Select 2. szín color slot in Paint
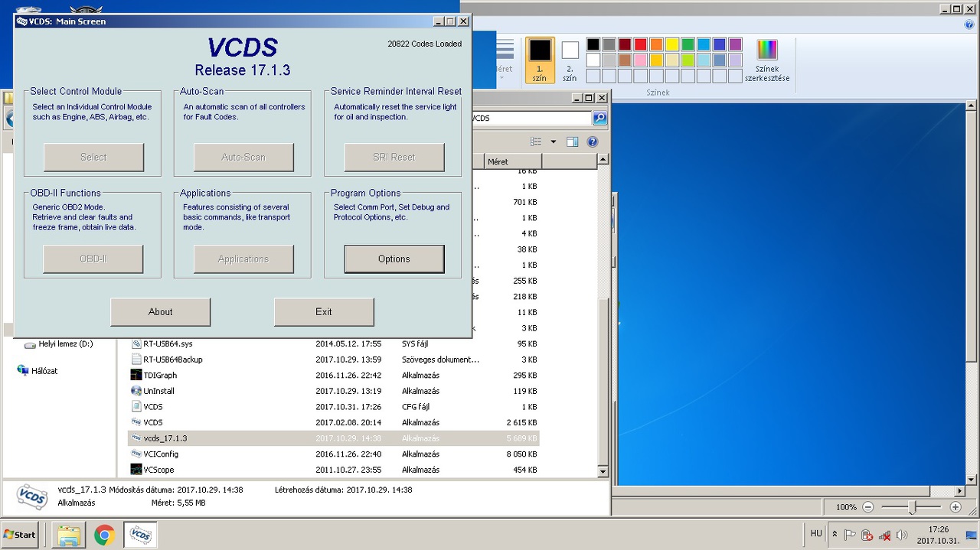Viewport: 980px width, 550px height. 570,60
